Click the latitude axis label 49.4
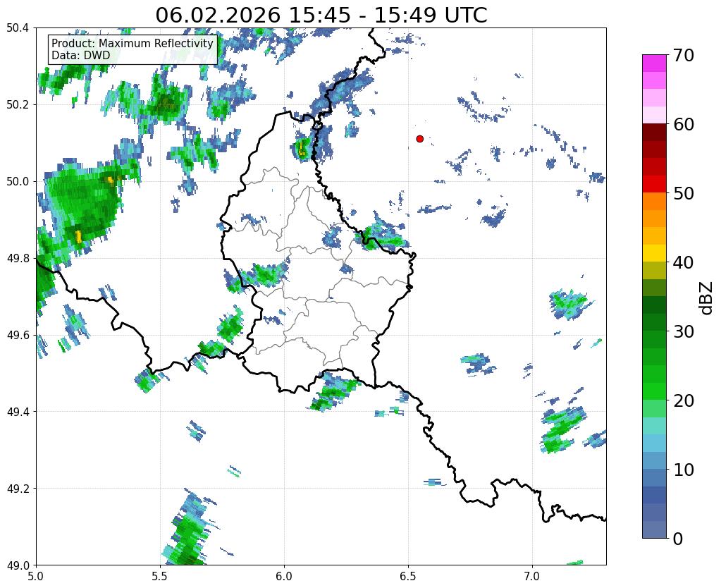The image size is (721, 588). [18, 412]
